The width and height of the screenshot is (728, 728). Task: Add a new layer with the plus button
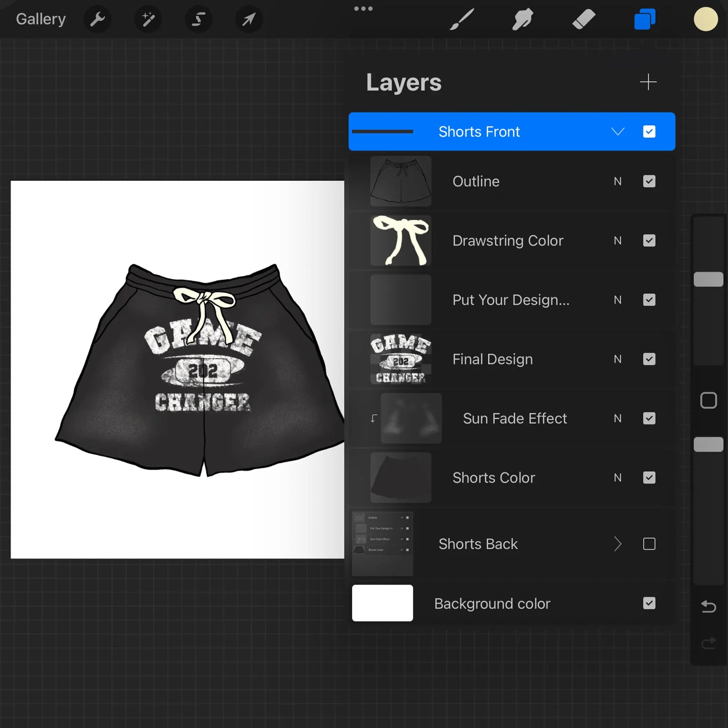[x=649, y=82]
